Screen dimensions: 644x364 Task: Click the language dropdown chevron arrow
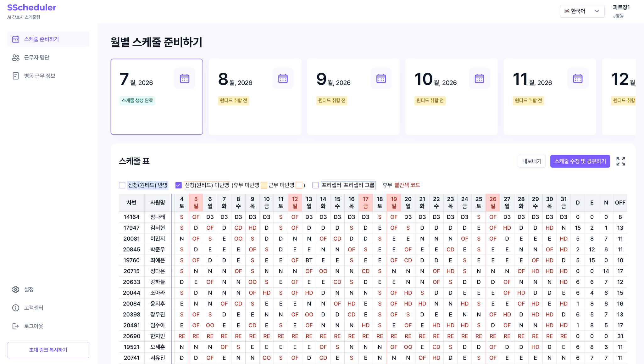597,11
